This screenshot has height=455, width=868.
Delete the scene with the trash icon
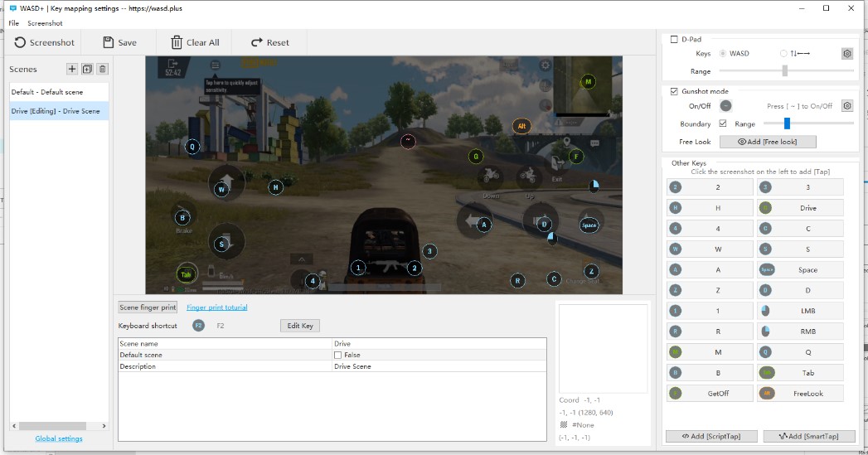pyautogui.click(x=102, y=69)
